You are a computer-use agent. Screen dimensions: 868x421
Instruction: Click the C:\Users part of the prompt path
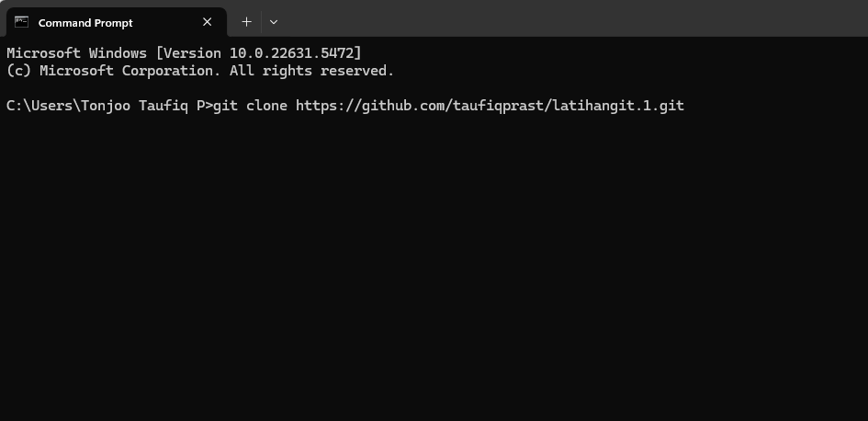(39, 105)
